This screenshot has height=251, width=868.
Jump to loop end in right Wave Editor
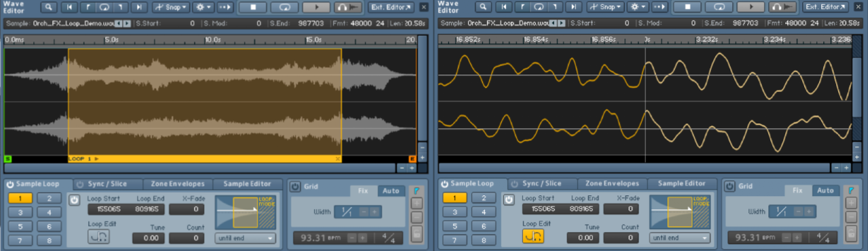click(555, 7)
